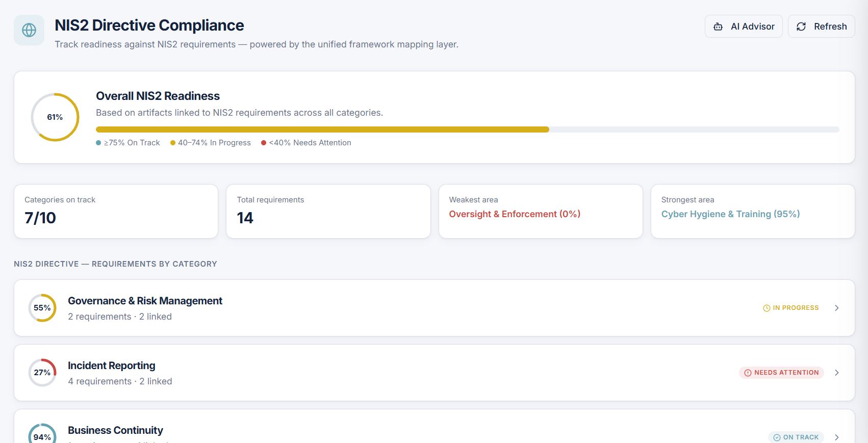The height and width of the screenshot is (443, 868).
Task: Select the Total requirements card
Action: pyautogui.click(x=328, y=211)
